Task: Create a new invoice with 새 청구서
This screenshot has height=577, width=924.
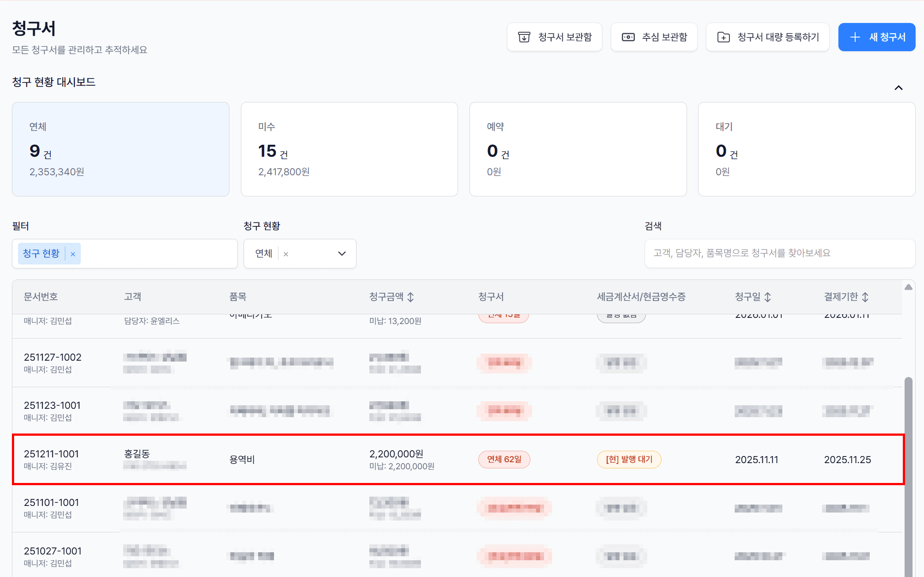Action: [x=876, y=37]
